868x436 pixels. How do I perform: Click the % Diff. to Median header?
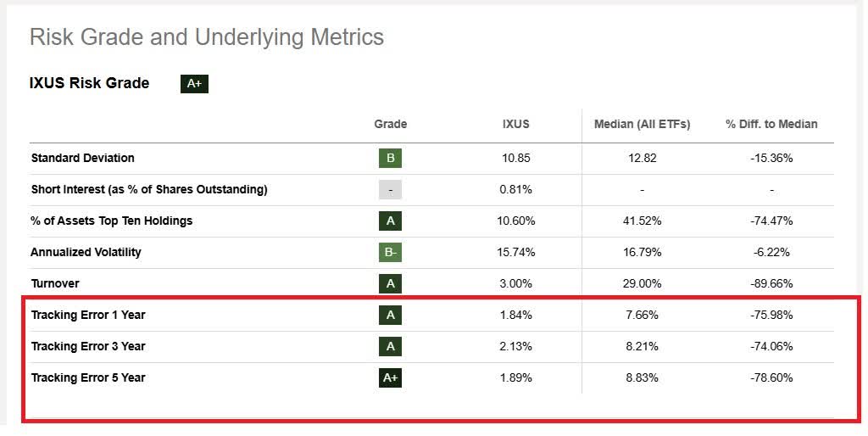[x=771, y=124]
